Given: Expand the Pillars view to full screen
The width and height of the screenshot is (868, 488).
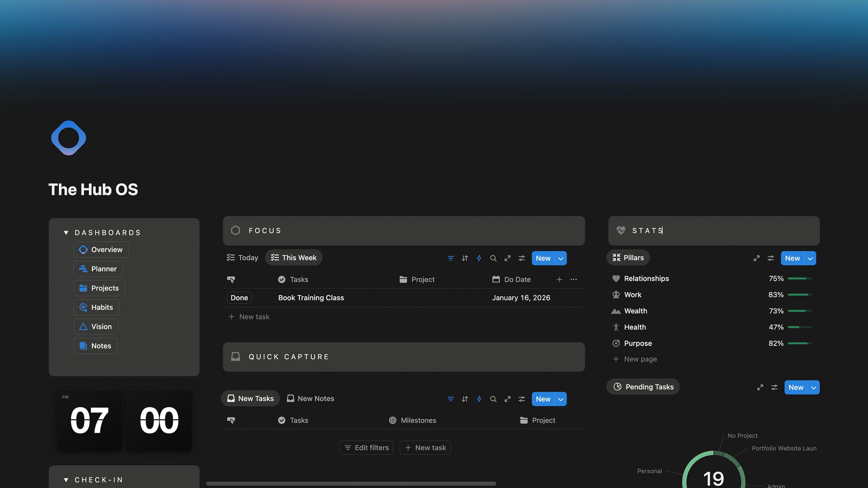Looking at the screenshot, I should point(756,258).
